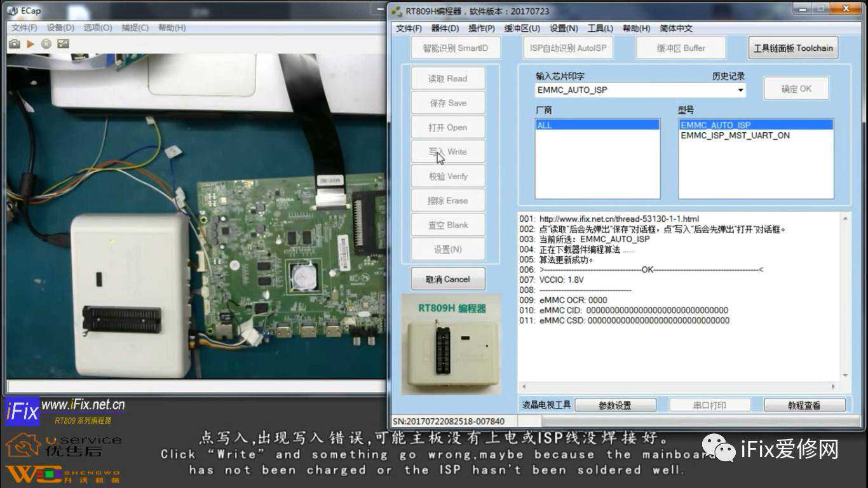This screenshot has width=868, height=488.
Task: Click the log panel vertical scrollbar down arrow
Action: pos(844,376)
